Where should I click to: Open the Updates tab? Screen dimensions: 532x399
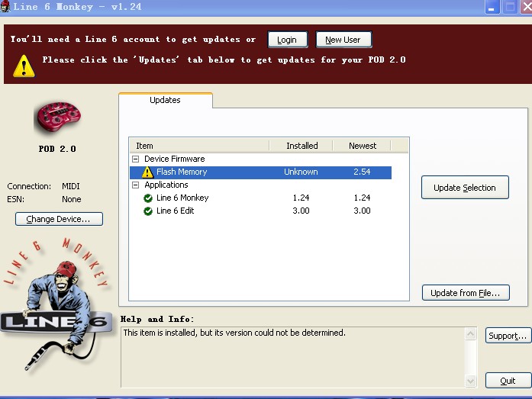pos(165,100)
